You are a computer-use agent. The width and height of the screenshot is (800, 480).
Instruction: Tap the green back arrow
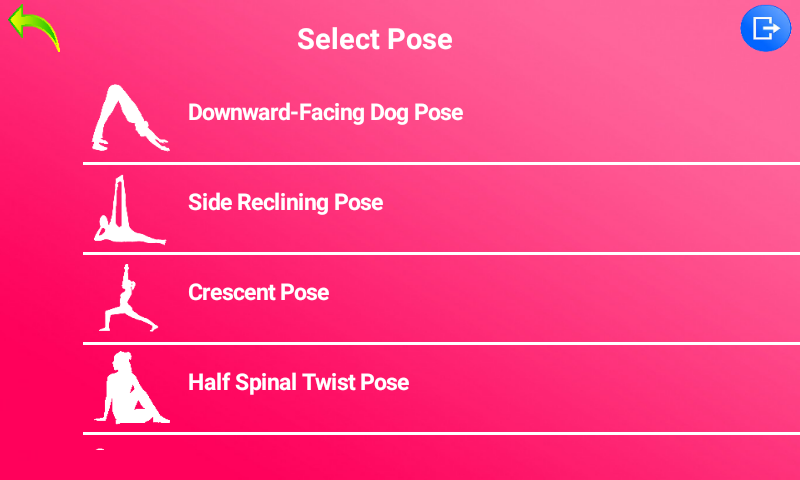(34, 26)
